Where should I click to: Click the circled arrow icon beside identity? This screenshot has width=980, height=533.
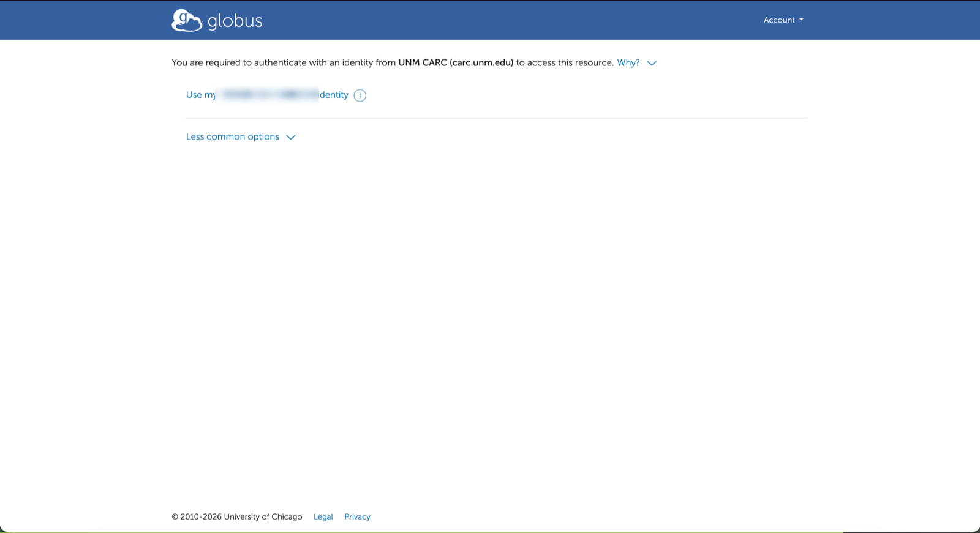pyautogui.click(x=360, y=95)
